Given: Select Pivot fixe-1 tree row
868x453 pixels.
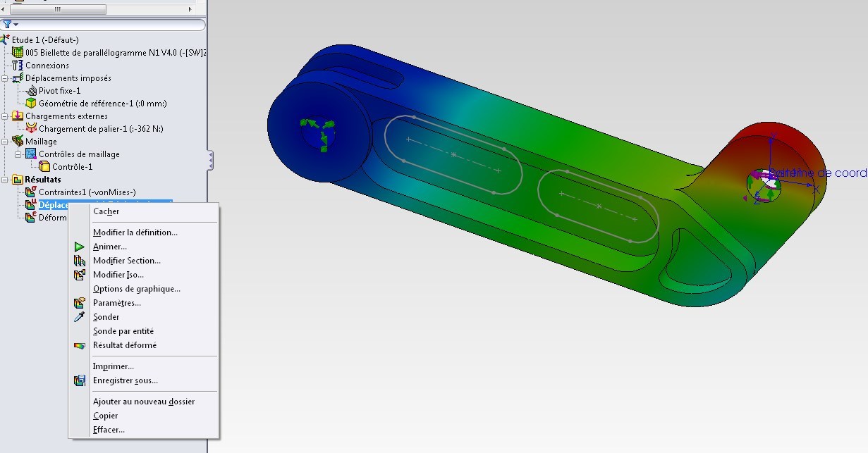Looking at the screenshot, I should coord(59,90).
